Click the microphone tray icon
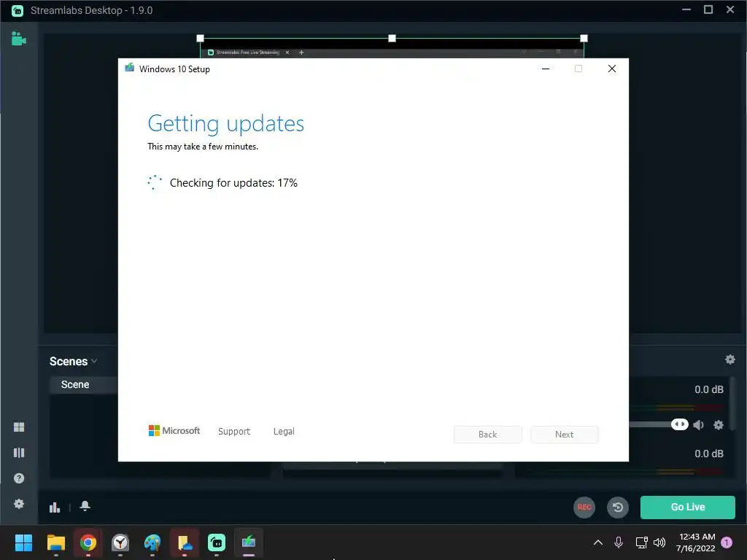 coord(619,542)
